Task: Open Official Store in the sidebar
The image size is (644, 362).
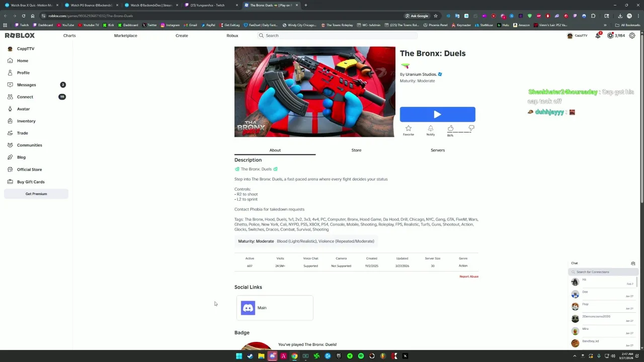Action: coord(29,169)
